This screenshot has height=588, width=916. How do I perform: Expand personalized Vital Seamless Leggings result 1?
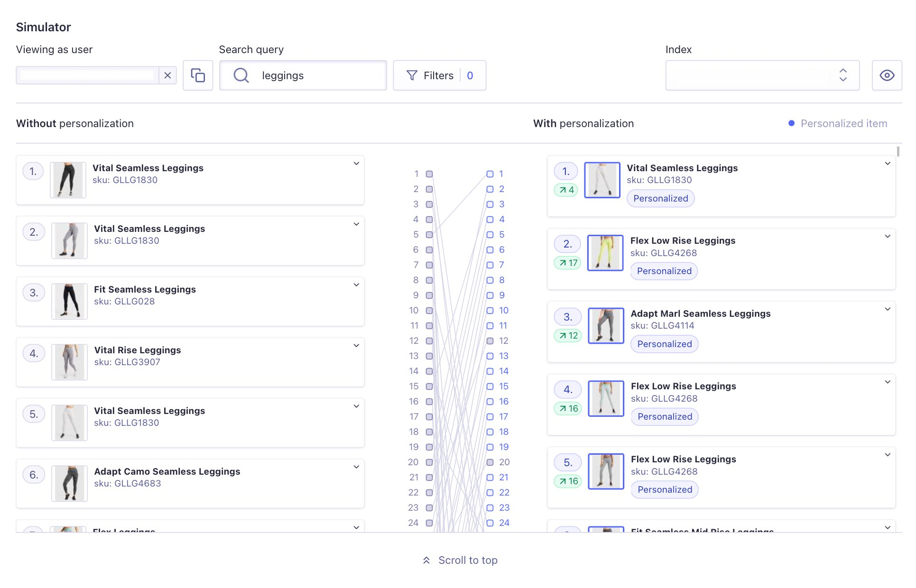(888, 164)
